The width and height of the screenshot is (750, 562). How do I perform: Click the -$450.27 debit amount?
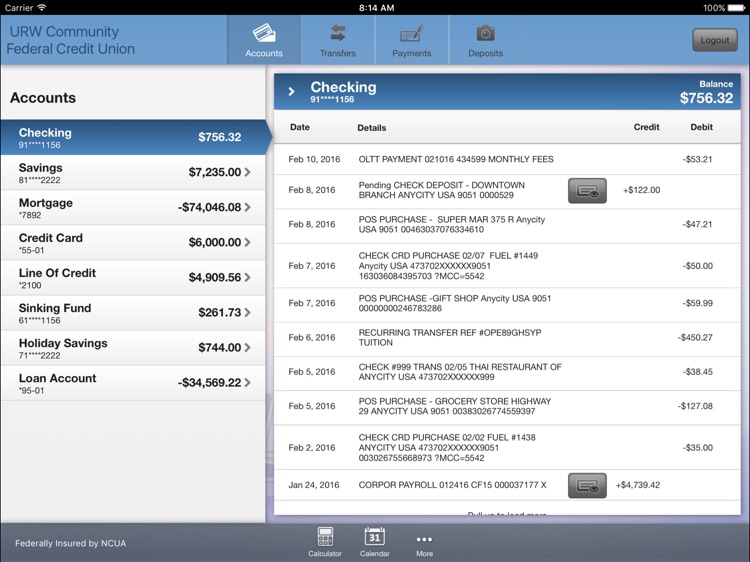click(x=695, y=338)
